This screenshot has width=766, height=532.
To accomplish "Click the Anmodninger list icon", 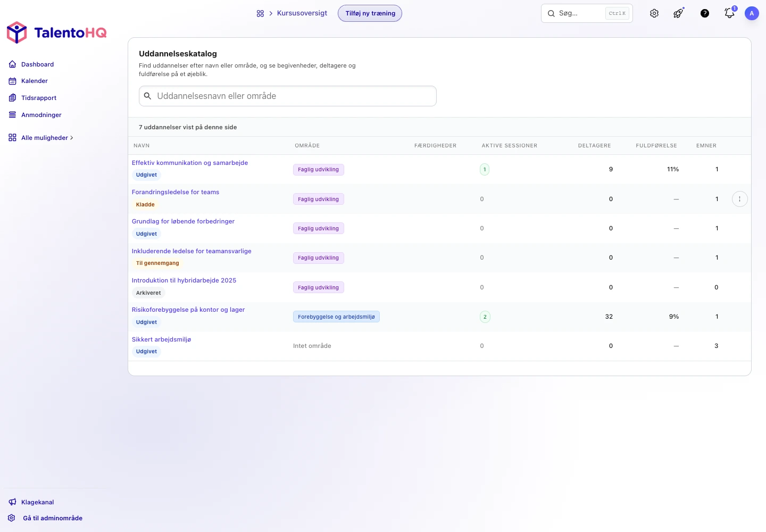I will 12,115.
